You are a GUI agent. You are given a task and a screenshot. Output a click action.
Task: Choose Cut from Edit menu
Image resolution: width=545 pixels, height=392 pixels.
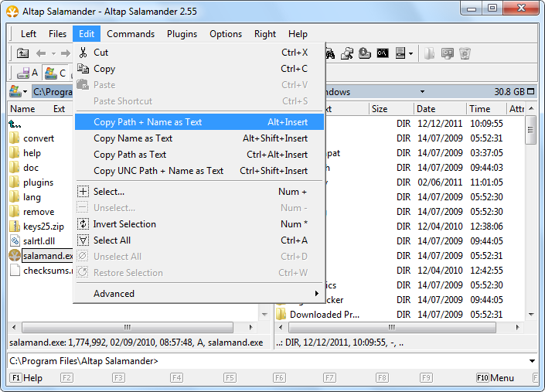pos(199,53)
